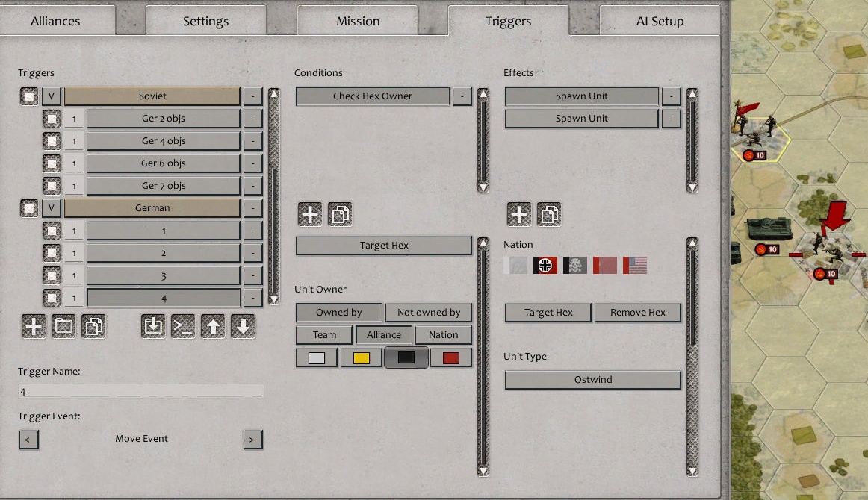Toggle checkbox for Ger 6 objs trigger
Image resolution: width=868 pixels, height=500 pixels.
point(52,163)
